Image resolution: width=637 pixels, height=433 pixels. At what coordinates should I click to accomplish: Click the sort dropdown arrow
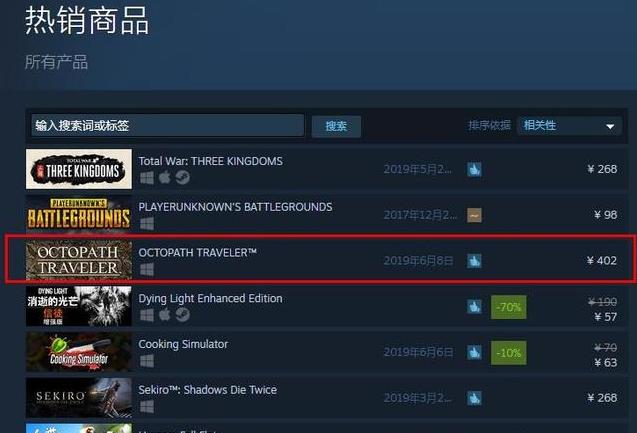(x=610, y=127)
